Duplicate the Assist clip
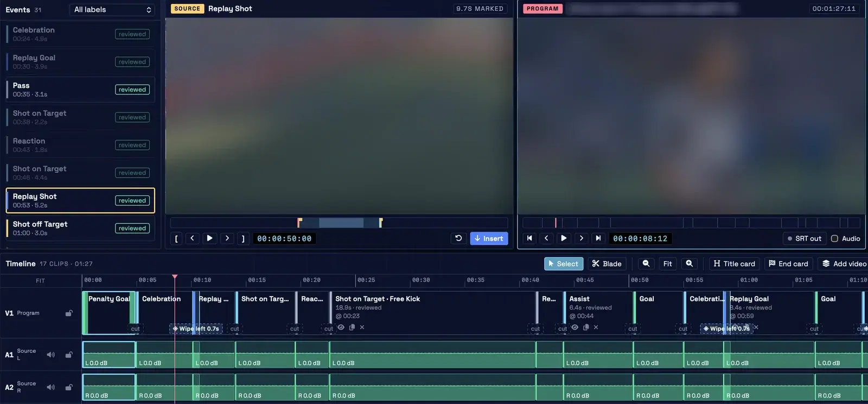 coord(585,327)
